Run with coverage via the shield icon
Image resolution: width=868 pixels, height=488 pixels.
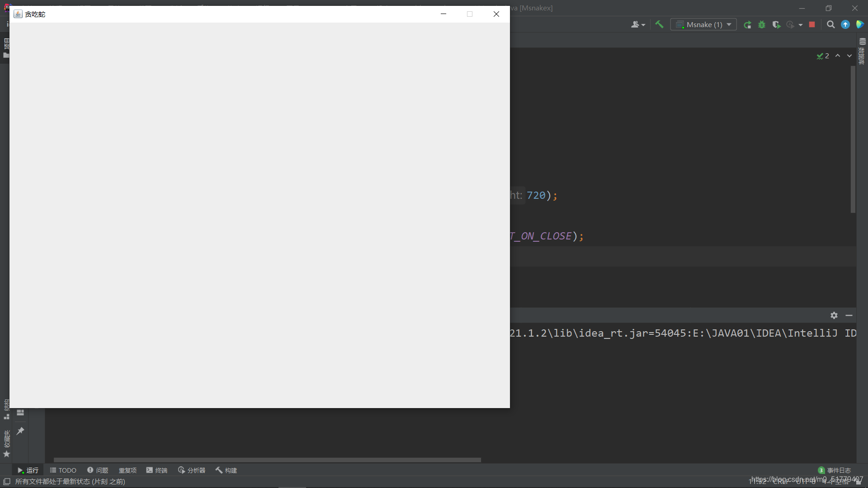click(776, 25)
